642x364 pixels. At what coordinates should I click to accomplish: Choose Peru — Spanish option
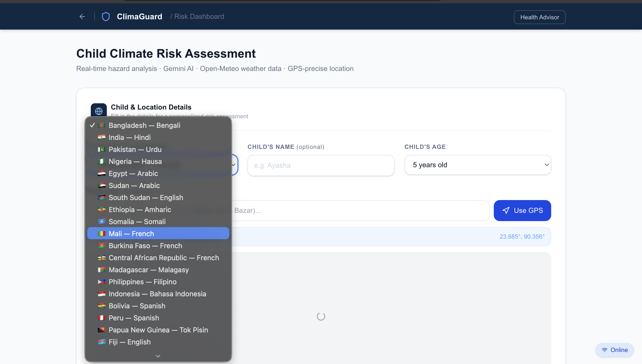tap(158, 318)
